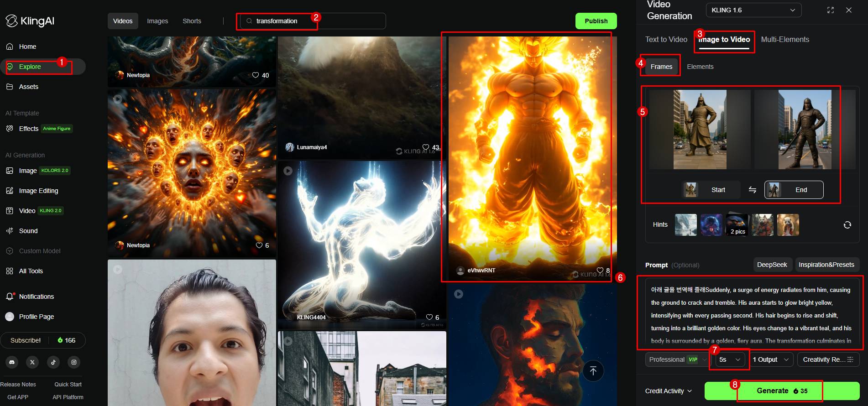Open the Home page icon in sidebar

coord(10,47)
